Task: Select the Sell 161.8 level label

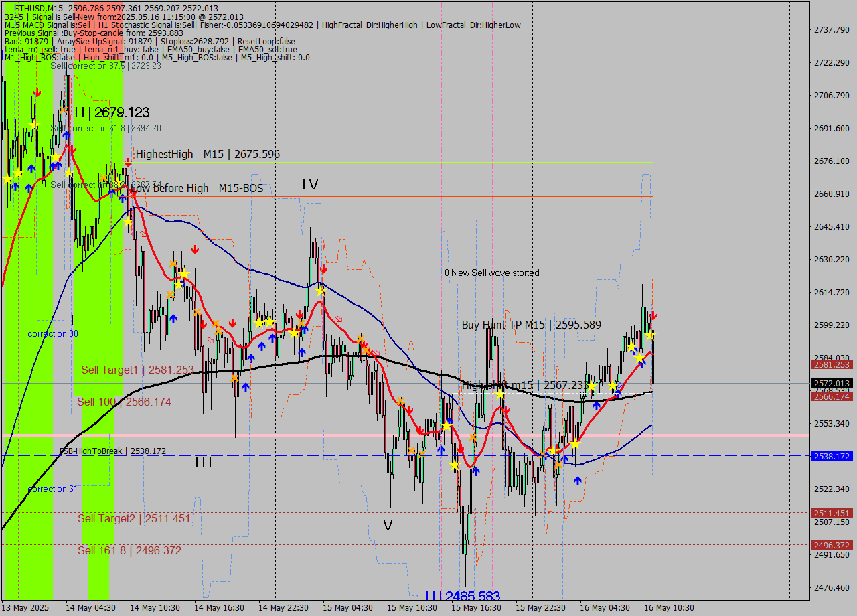Action: (129, 550)
